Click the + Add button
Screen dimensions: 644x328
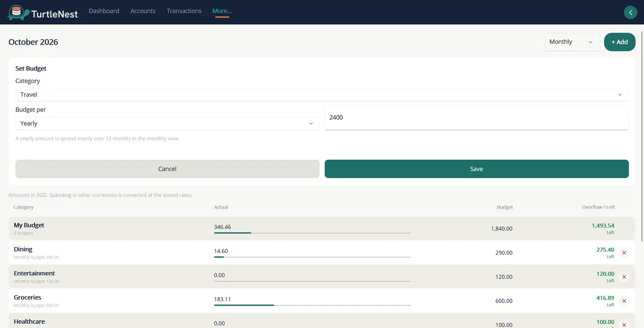point(619,42)
